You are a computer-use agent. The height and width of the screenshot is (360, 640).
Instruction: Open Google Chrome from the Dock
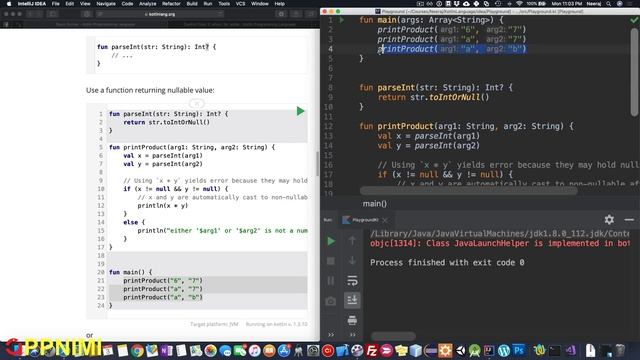(x=137, y=350)
